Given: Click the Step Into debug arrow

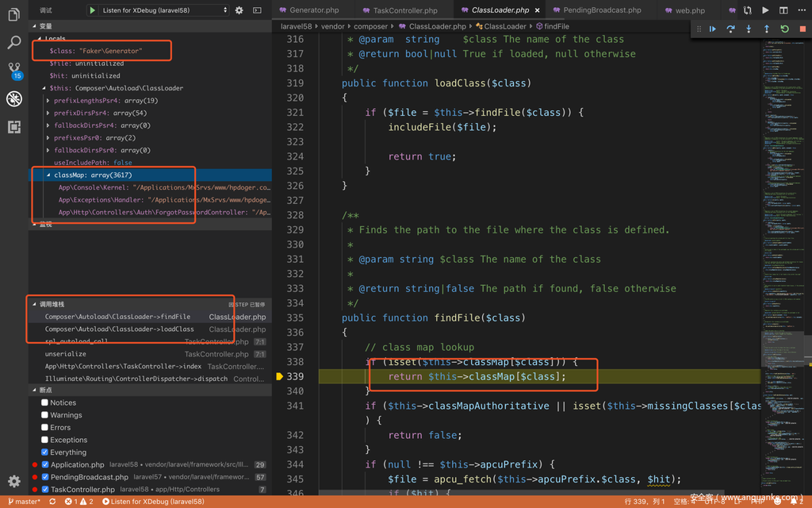Looking at the screenshot, I should 749,29.
